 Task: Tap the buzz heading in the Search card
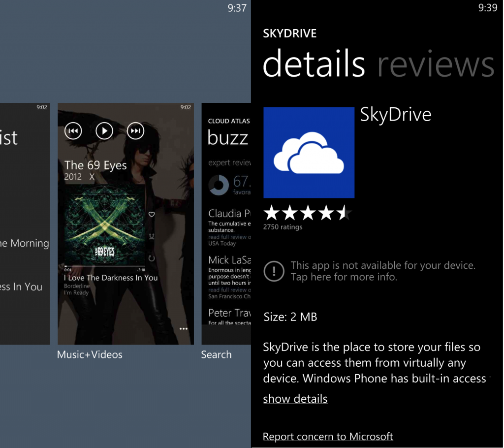tap(228, 138)
